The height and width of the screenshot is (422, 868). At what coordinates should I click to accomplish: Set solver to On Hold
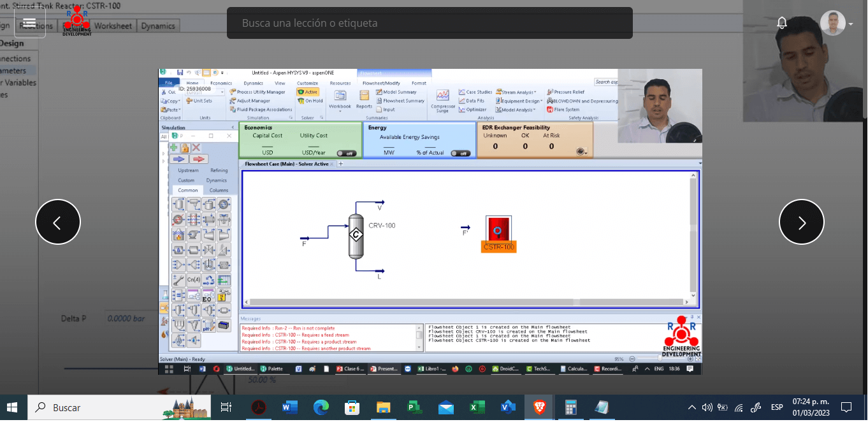pos(309,101)
